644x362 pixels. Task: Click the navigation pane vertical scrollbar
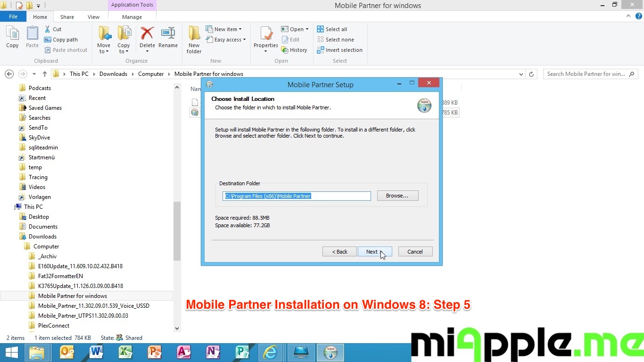[x=177, y=231]
